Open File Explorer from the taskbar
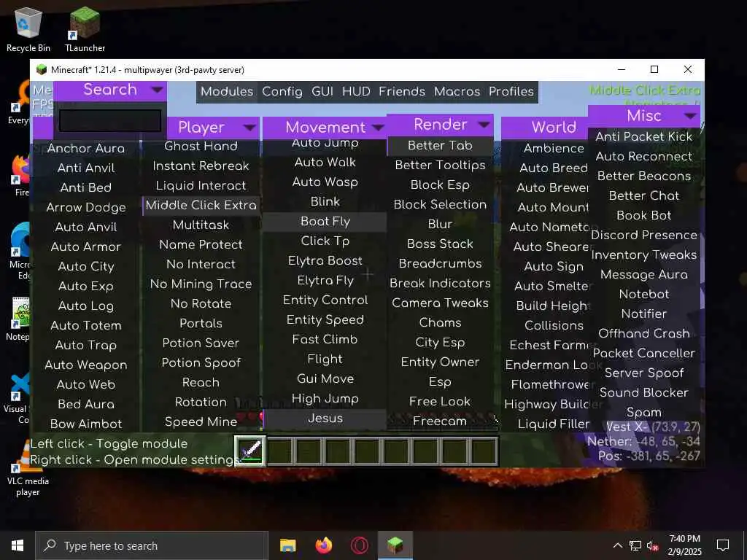Screen dimensions: 747x560 287,545
